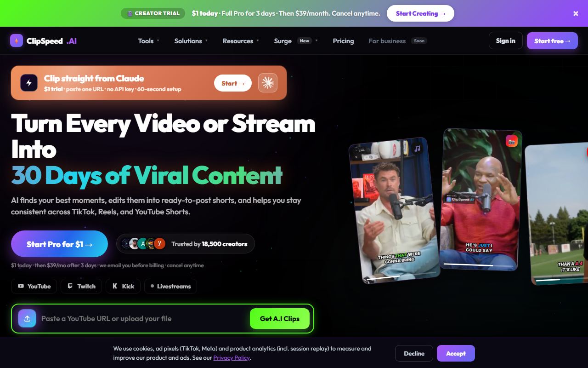Expand the Tools menu
588x368 pixels.
[x=149, y=41]
